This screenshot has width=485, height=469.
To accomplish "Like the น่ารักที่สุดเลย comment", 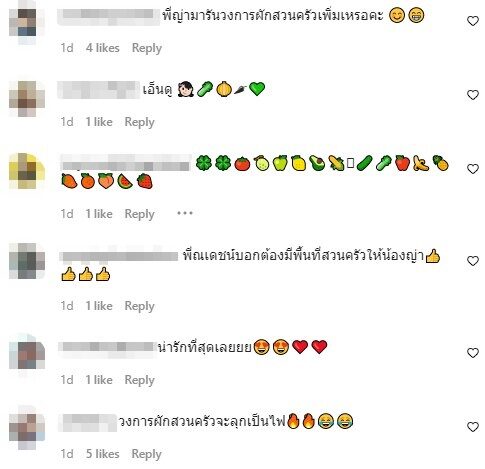I will coord(473,353).
